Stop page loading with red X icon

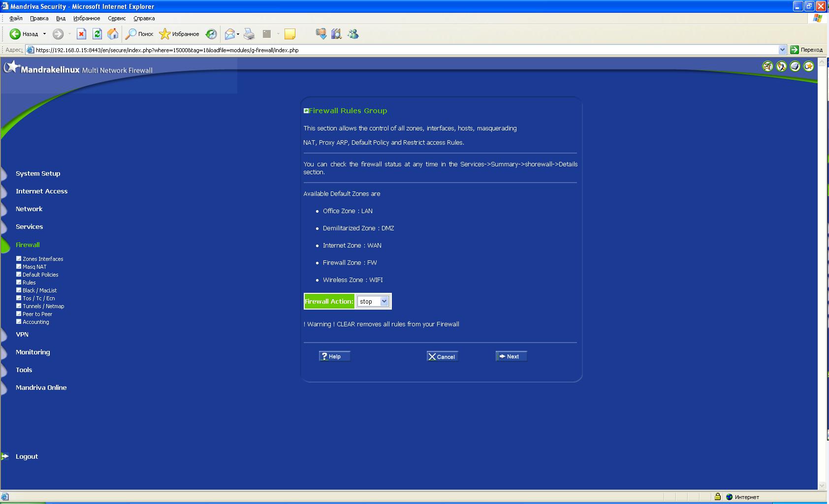82,34
